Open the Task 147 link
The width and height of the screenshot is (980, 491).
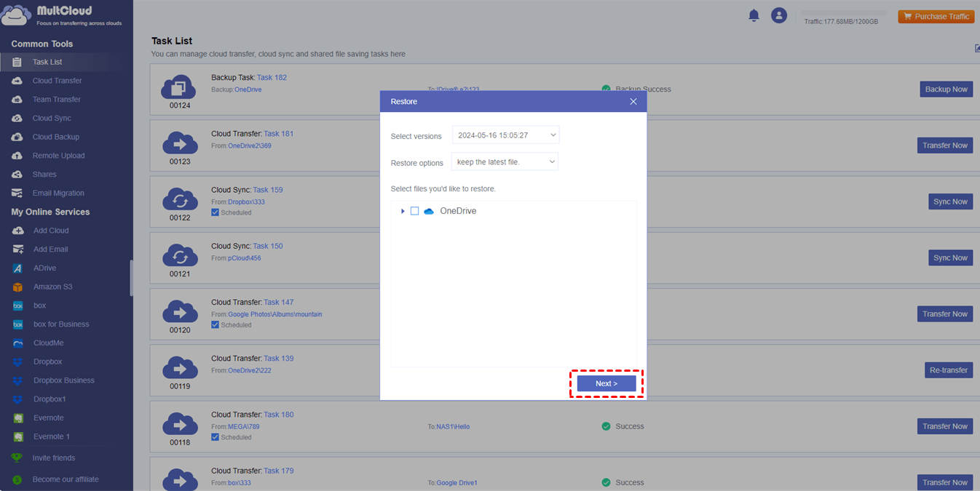click(x=279, y=302)
